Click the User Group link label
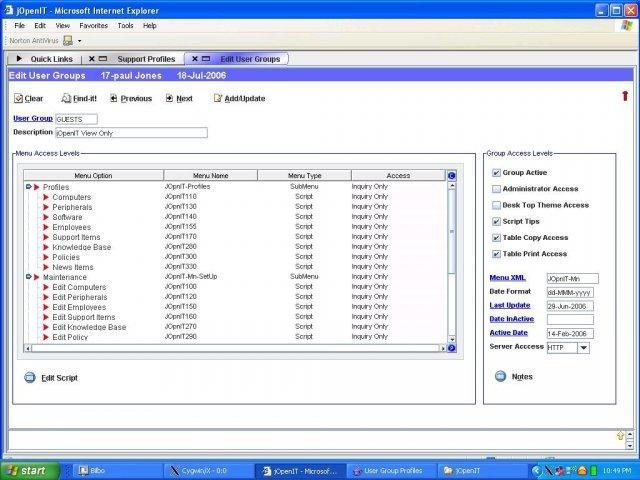 (33, 118)
